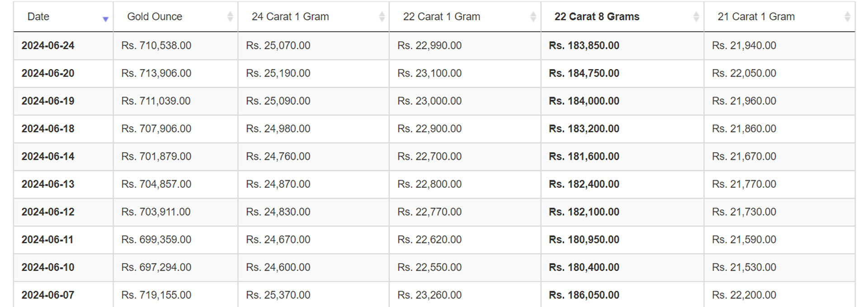
Task: Click the 2024-06-20 row date
Action: coord(48,73)
